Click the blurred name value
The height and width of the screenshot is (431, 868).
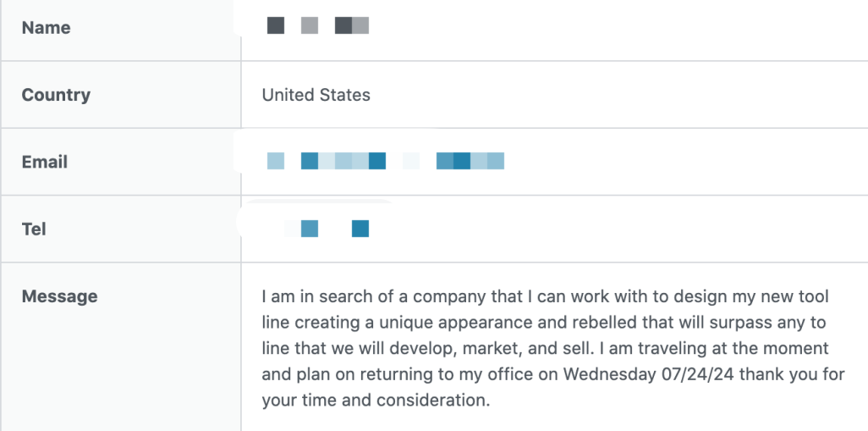(318, 25)
